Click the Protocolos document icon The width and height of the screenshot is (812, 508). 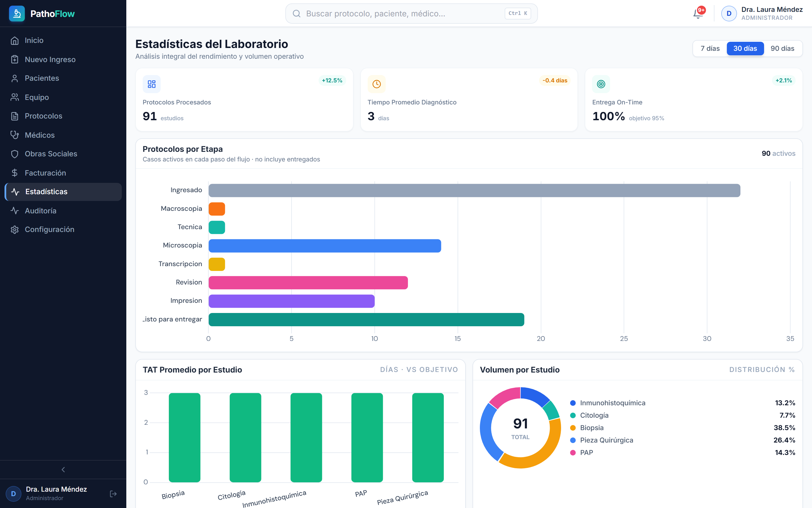click(x=14, y=116)
